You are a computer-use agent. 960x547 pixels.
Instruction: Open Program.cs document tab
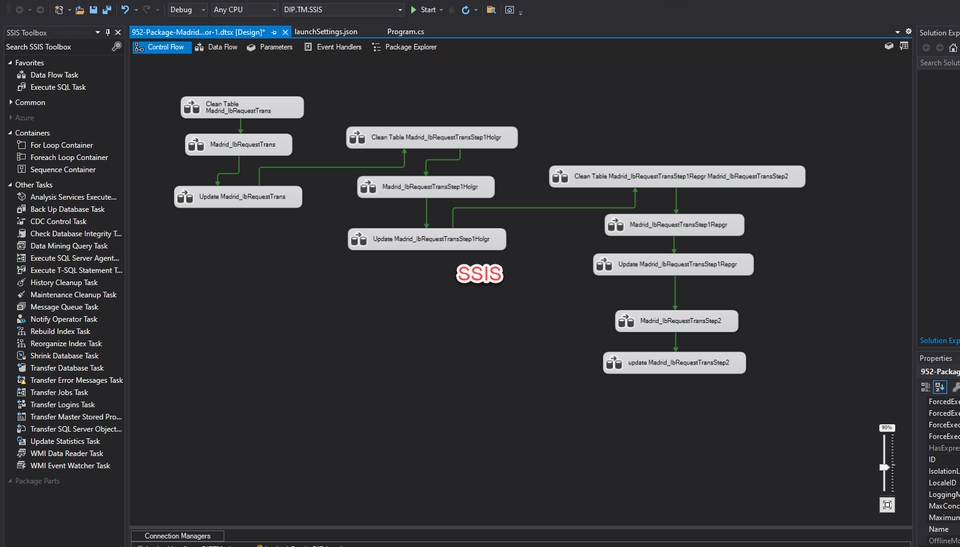click(x=406, y=31)
